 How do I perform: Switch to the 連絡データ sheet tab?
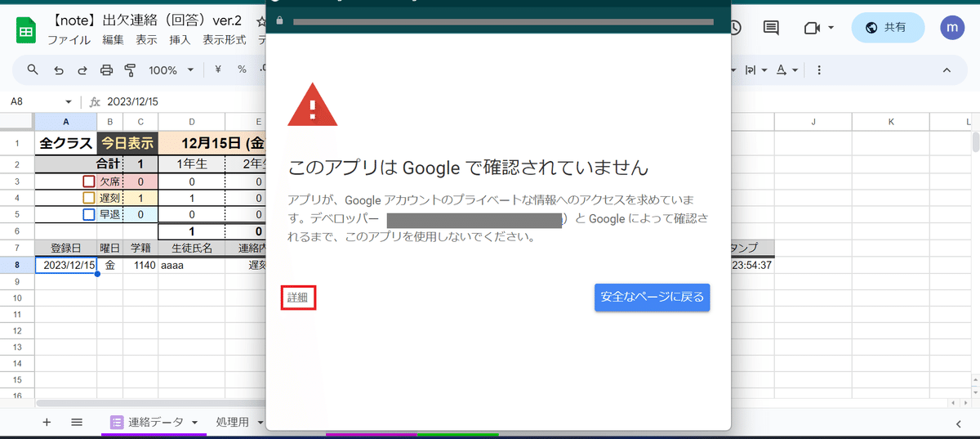click(156, 422)
